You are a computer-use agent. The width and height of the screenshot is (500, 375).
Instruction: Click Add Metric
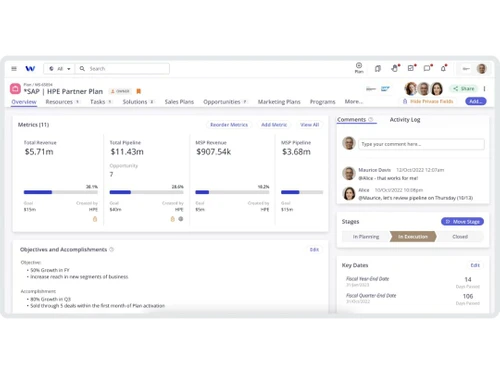pyautogui.click(x=274, y=125)
